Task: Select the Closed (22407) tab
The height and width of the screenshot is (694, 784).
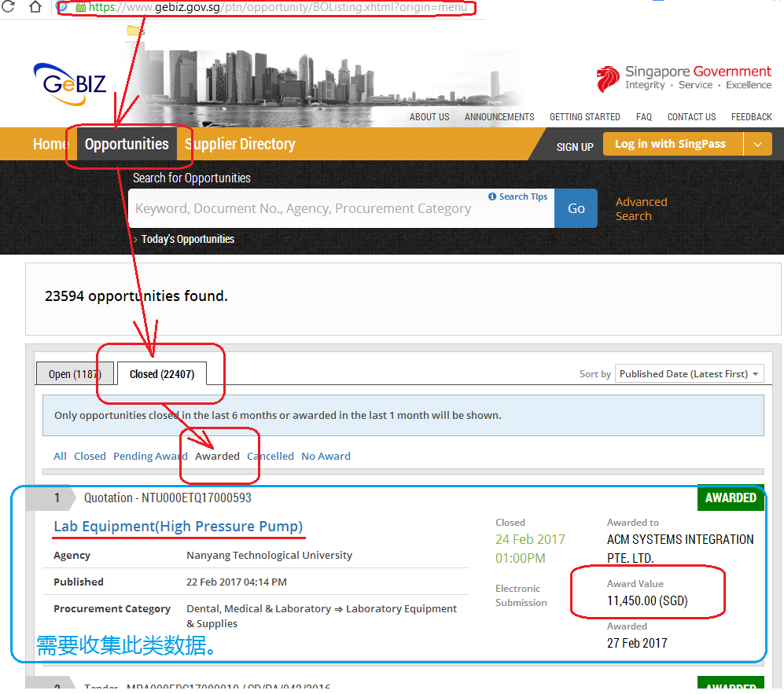Action: pos(161,374)
